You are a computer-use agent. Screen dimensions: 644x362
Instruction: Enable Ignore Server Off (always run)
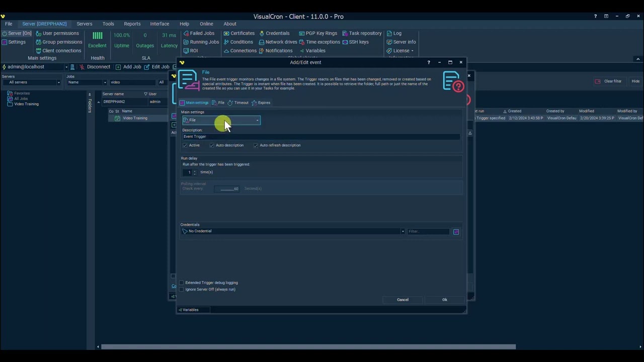tap(182, 289)
